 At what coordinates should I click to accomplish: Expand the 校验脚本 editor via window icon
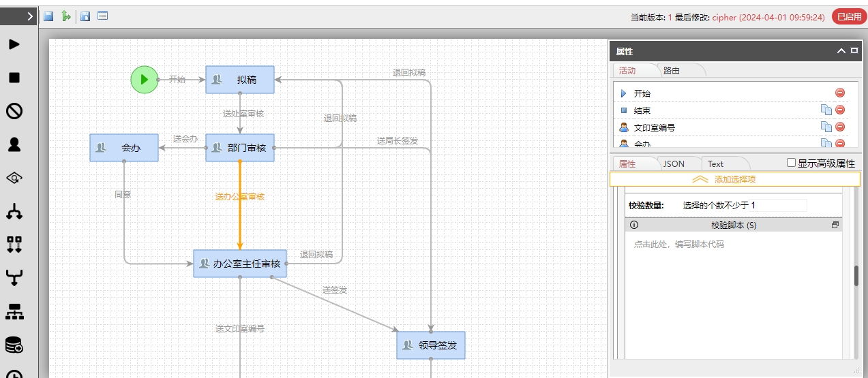[x=835, y=225]
